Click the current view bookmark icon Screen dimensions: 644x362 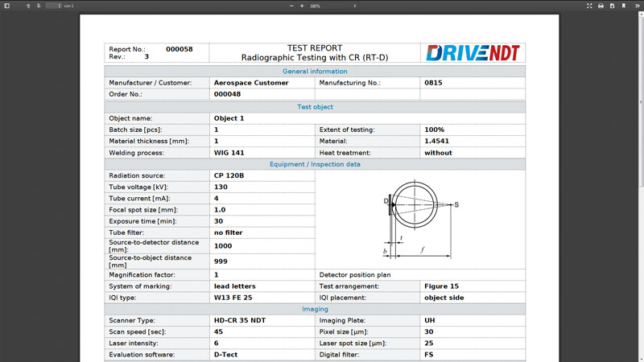[622, 6]
